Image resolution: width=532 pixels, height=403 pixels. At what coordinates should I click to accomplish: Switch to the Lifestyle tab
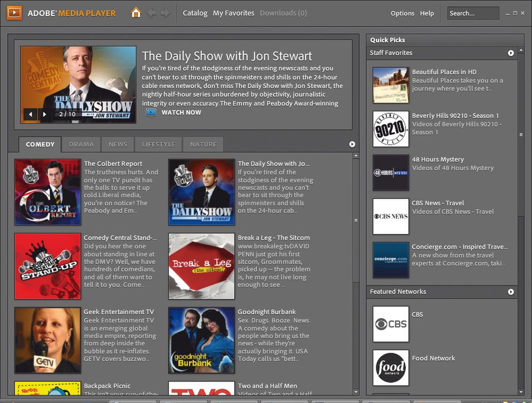[159, 144]
